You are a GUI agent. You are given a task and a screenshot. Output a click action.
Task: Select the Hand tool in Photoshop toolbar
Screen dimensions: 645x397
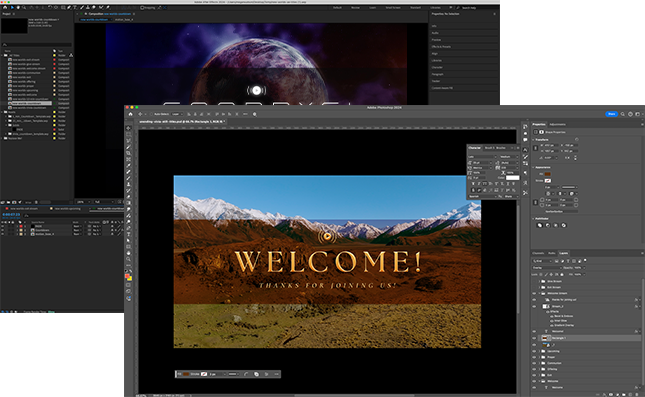[x=128, y=253]
